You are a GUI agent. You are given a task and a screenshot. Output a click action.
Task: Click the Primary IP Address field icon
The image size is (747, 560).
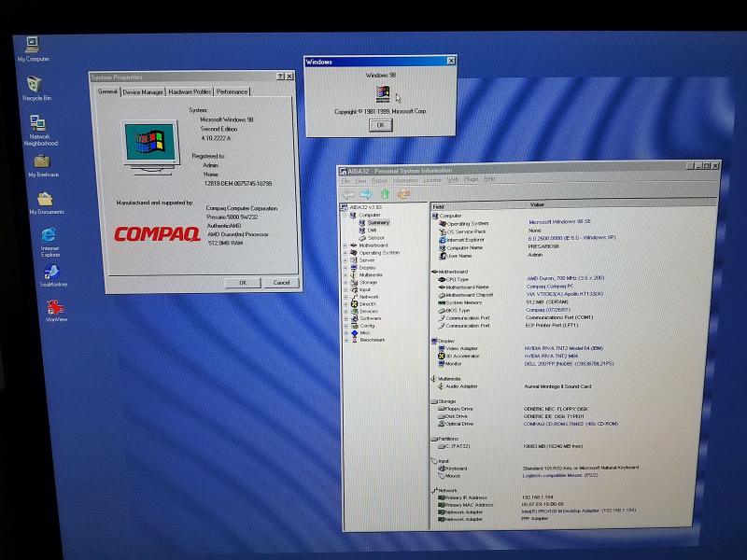(x=441, y=497)
